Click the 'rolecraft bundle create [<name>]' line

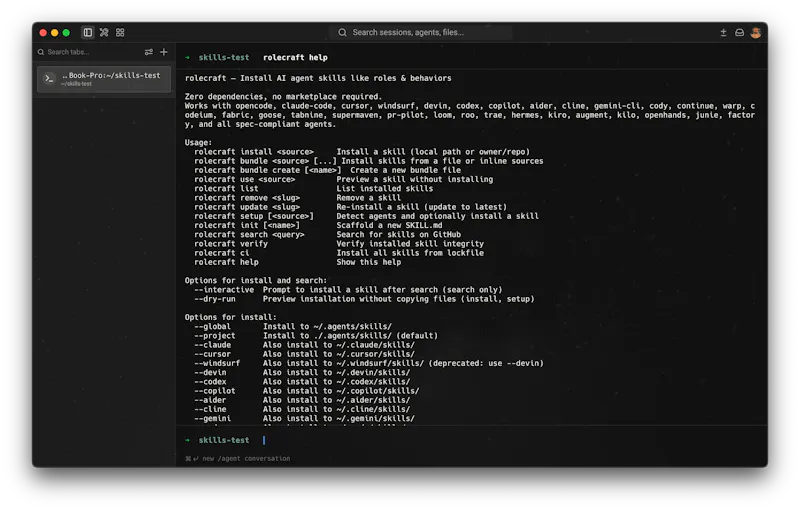268,170
